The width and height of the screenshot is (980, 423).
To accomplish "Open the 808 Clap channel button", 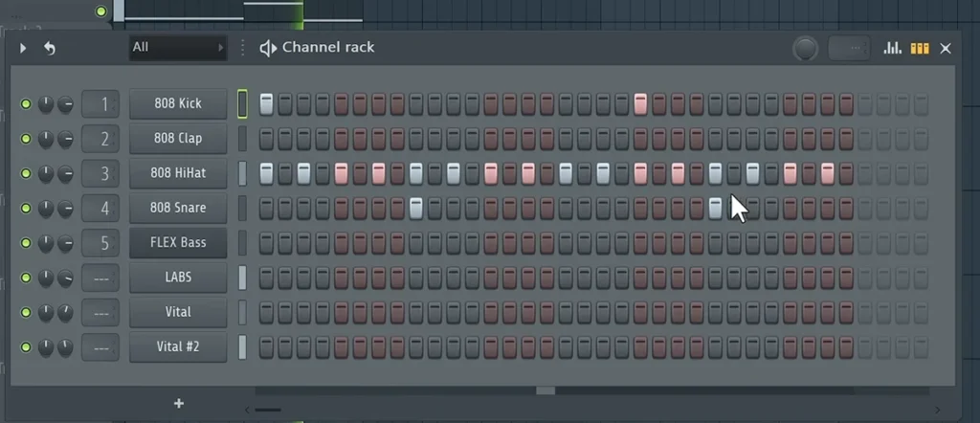I will coord(178,139).
